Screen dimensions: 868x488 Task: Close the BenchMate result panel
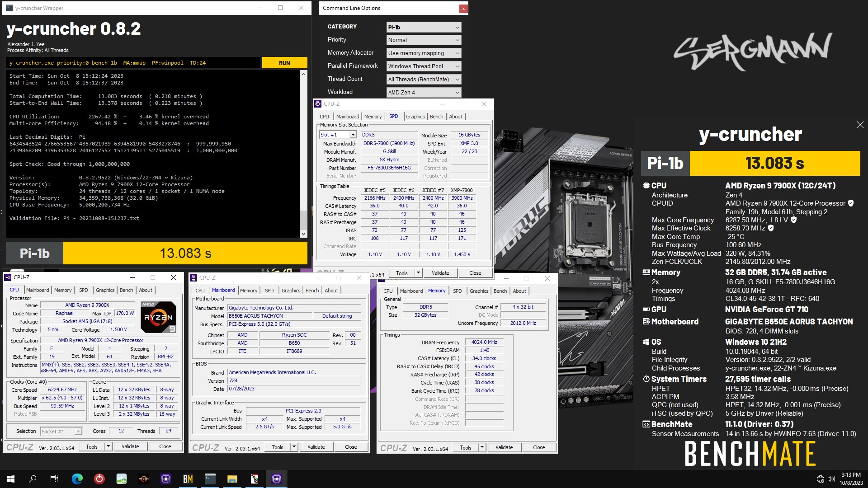tap(860, 125)
